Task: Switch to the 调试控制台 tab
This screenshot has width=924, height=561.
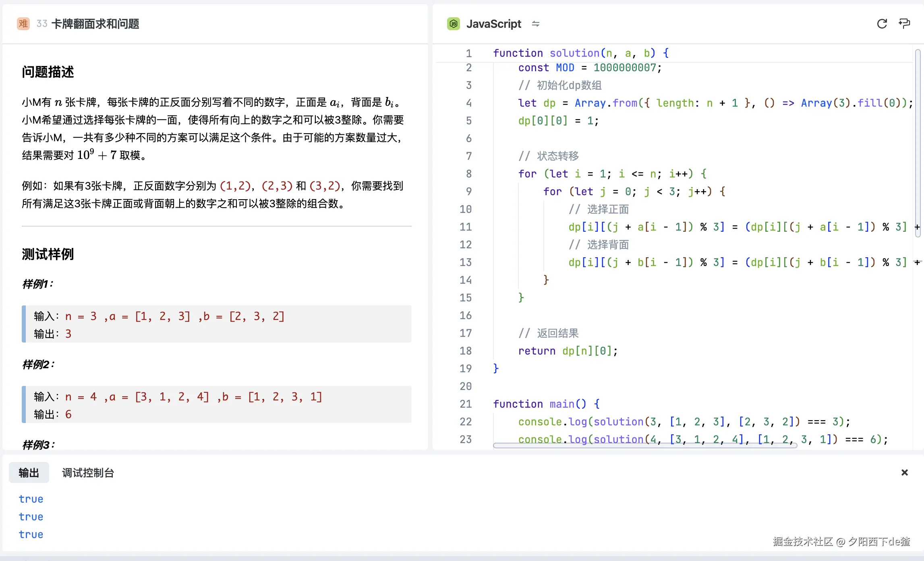Action: (x=88, y=472)
